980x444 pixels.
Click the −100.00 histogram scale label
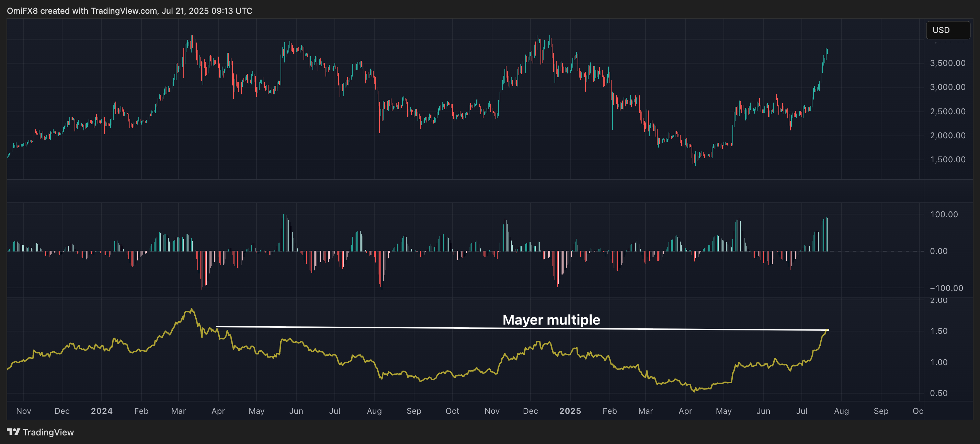point(946,288)
